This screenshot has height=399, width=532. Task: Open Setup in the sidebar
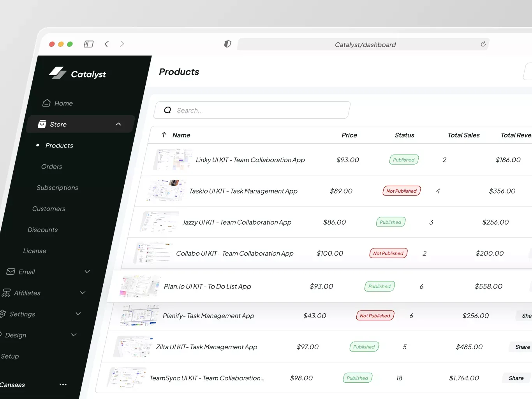coord(10,356)
